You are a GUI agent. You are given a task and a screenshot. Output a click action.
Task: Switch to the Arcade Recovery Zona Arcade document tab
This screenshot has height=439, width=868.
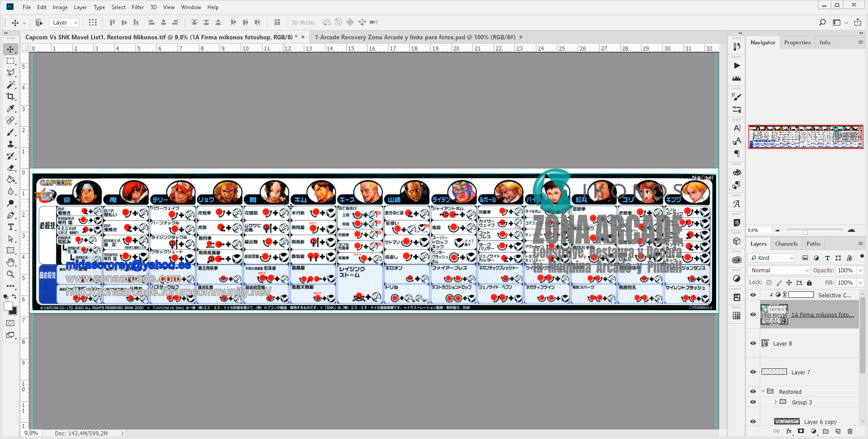tap(415, 37)
